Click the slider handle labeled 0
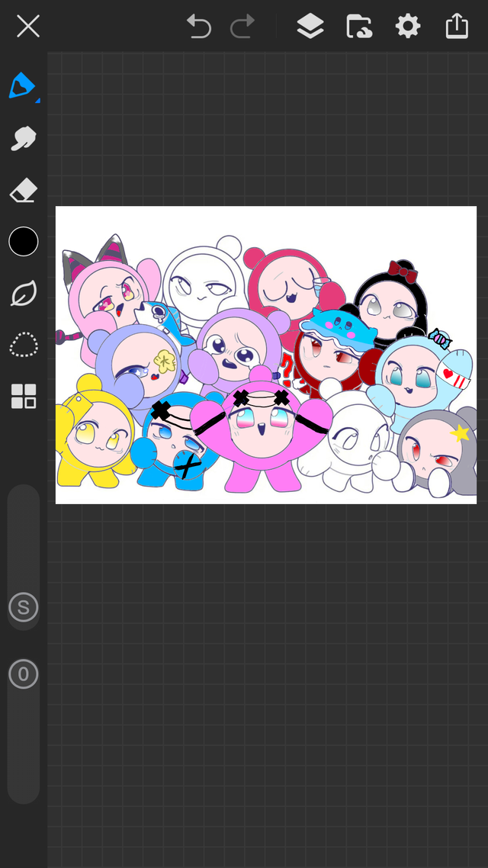The height and width of the screenshot is (868, 488). pos(24,674)
